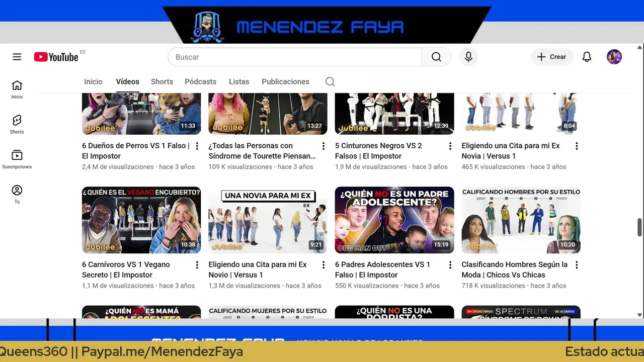Open Suscripciones in the left sidebar

coord(17,159)
